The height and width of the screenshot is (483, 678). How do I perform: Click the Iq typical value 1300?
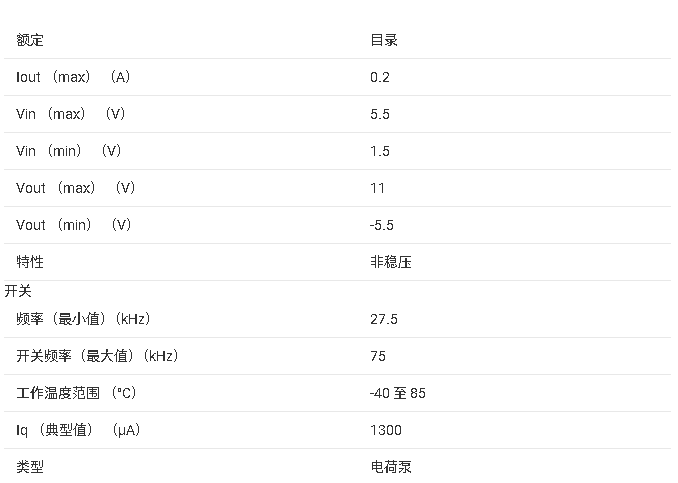[386, 430]
